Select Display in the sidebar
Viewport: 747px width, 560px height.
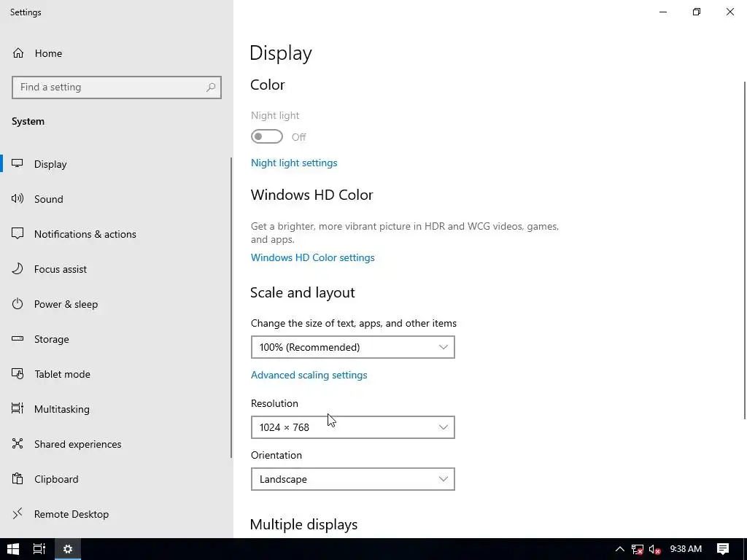click(x=115, y=164)
